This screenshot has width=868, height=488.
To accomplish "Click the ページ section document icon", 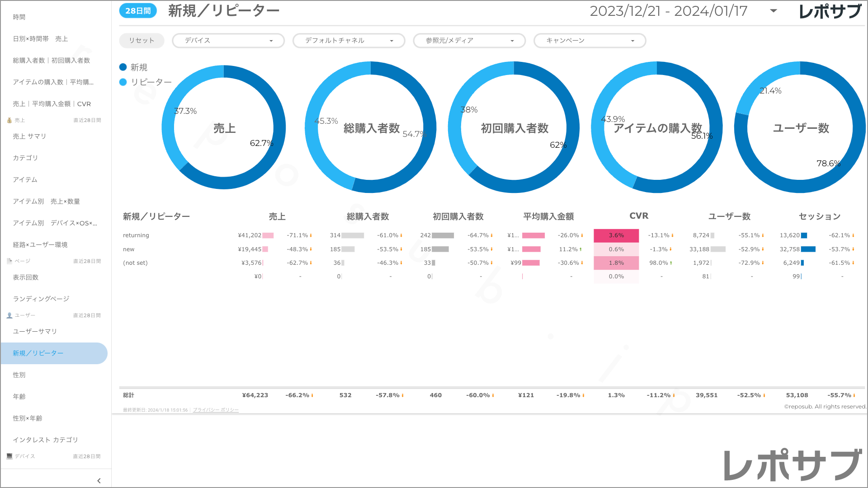I will click(9, 261).
